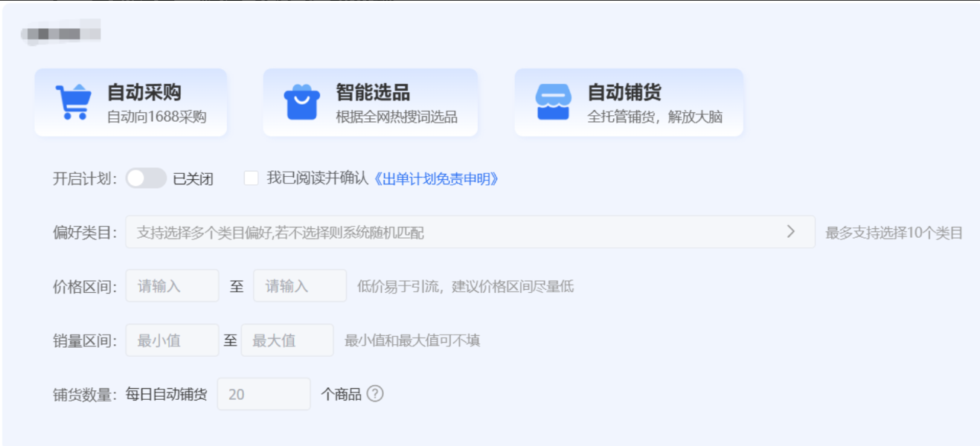980x446 pixels.
Task: Click the 我已阅读并确认 label text
Action: tap(318, 179)
